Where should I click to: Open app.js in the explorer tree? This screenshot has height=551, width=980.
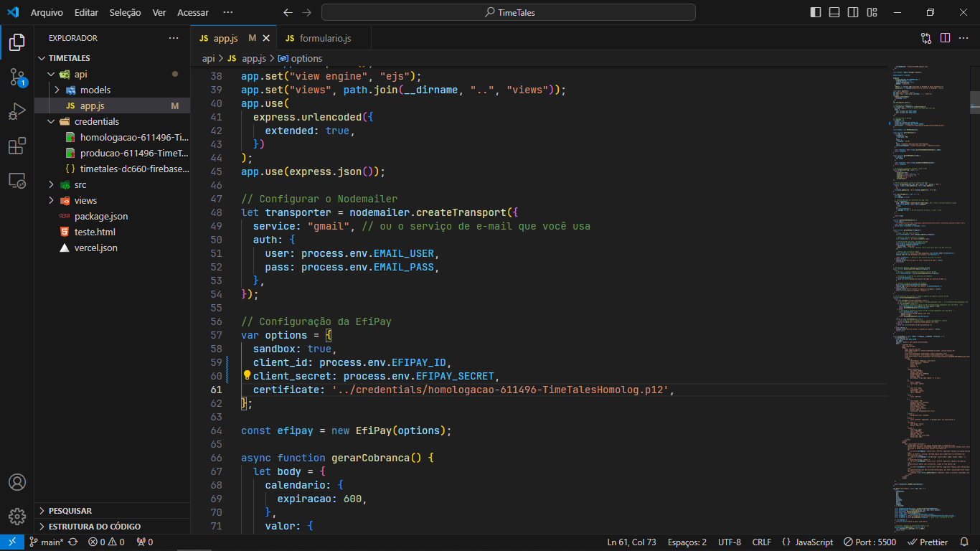[x=112, y=105]
